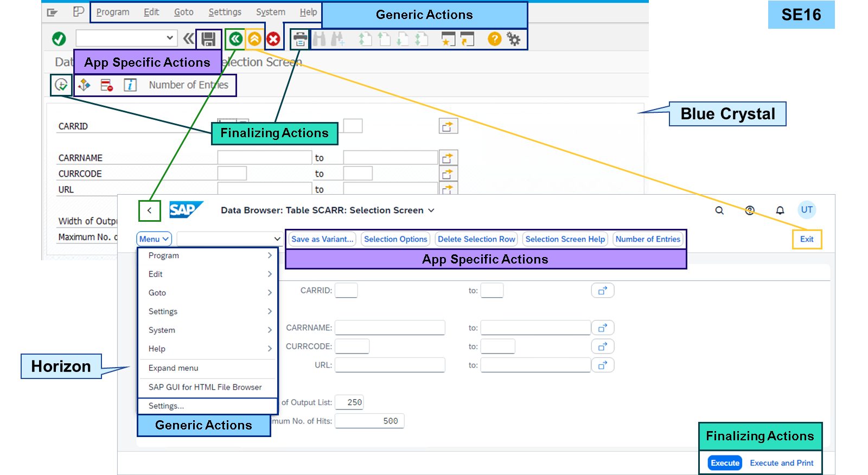Select Expand menu in the Horizon menu
This screenshot has width=868, height=475.
point(208,368)
